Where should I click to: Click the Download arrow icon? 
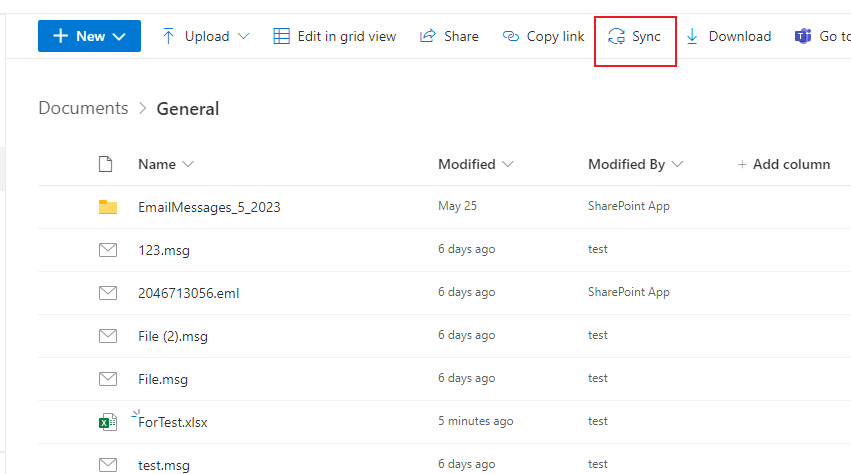pyautogui.click(x=692, y=36)
